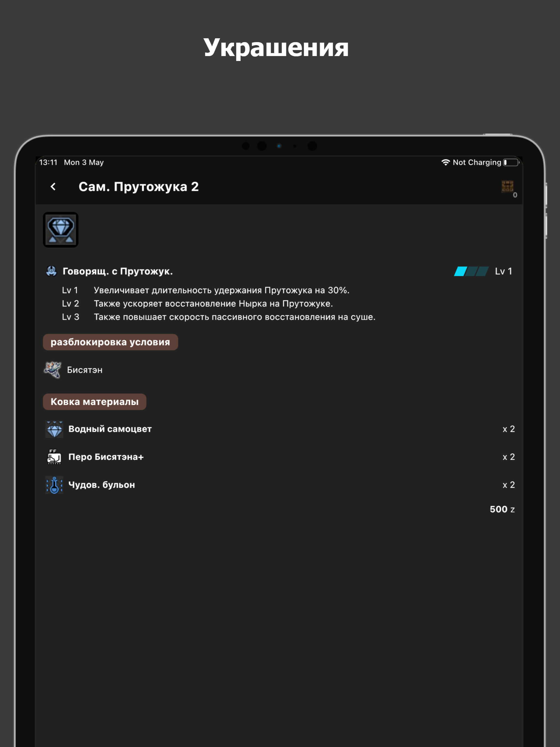Tap the Чудов. бульон flask icon
This screenshot has height=747, width=560.
(x=54, y=485)
